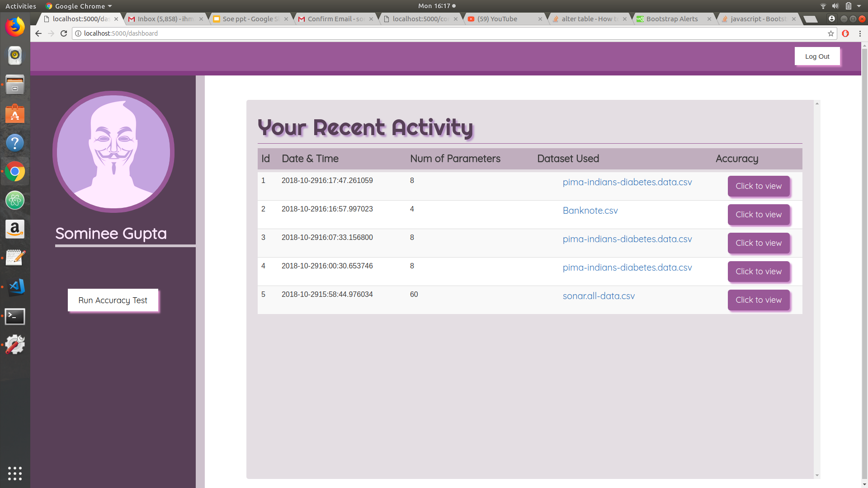Screen dimensions: 868x488
Task: Open Ubuntu Software from the dock
Action: (x=15, y=114)
